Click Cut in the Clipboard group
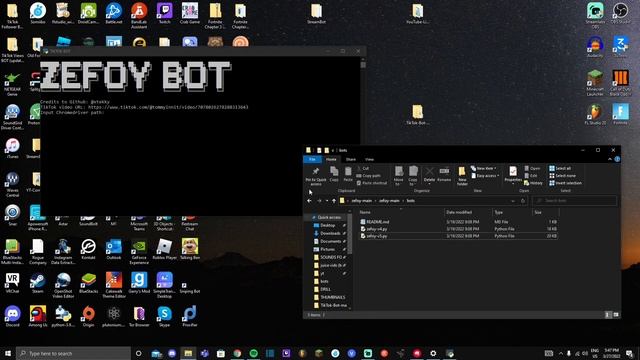The width and height of the screenshot is (640, 360). point(363,168)
